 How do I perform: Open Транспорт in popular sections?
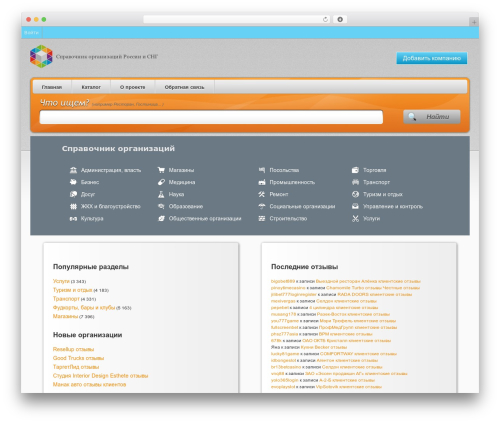(x=66, y=299)
